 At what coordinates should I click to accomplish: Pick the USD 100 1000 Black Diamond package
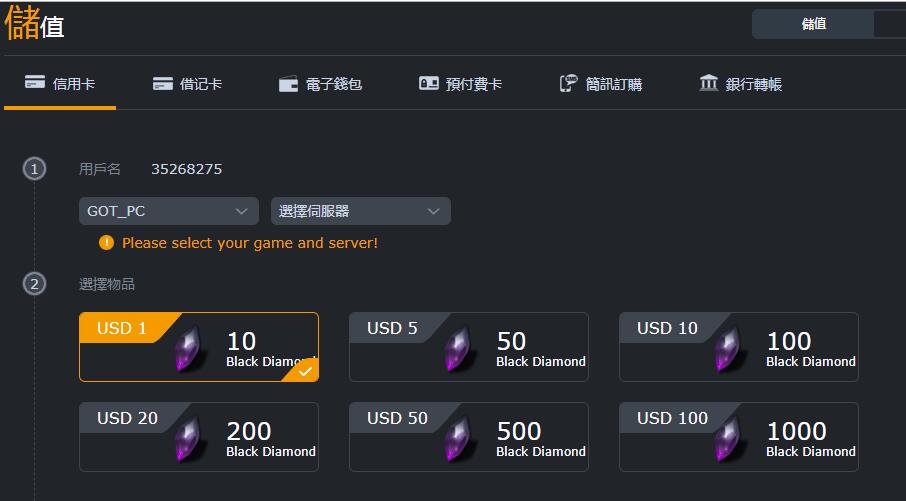coord(738,437)
